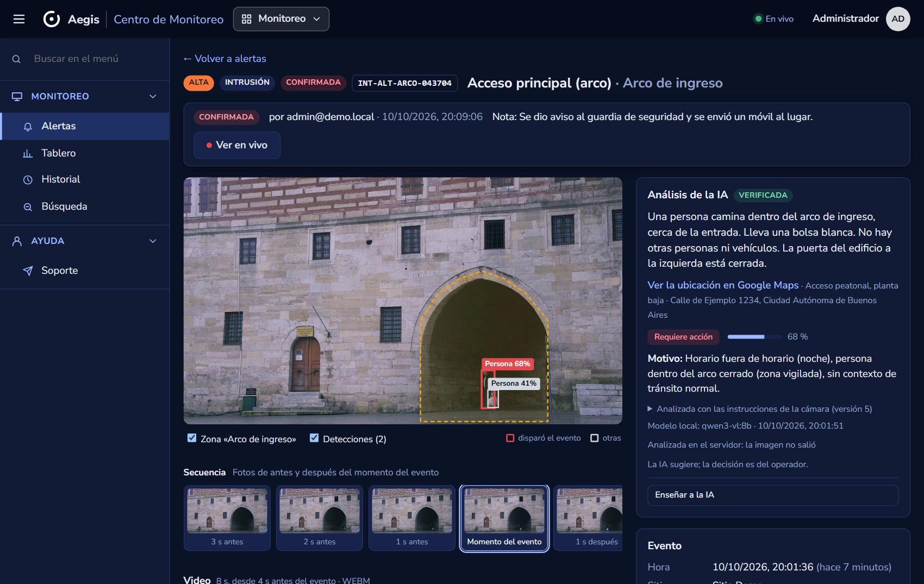Collapse the MONITOREO sidebar section
Screen dimensions: 924x584
coord(85,96)
